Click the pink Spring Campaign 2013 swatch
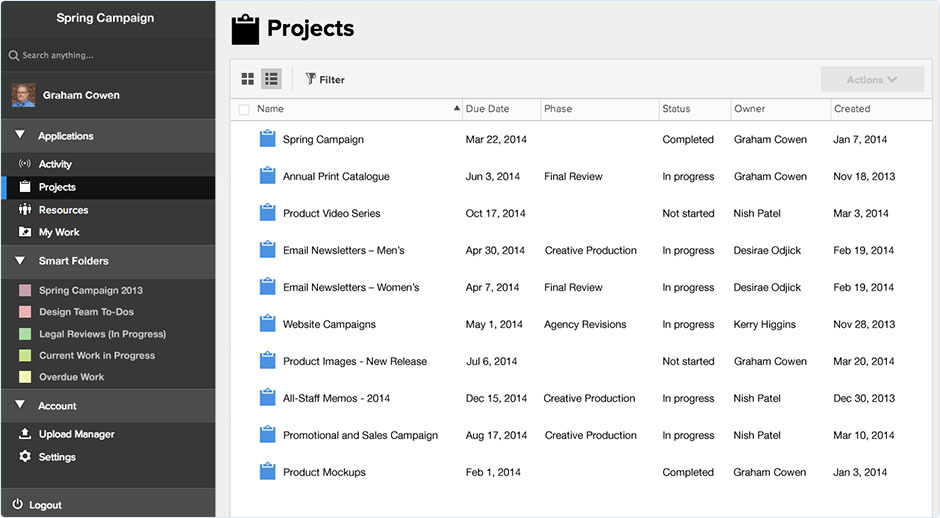 [25, 290]
